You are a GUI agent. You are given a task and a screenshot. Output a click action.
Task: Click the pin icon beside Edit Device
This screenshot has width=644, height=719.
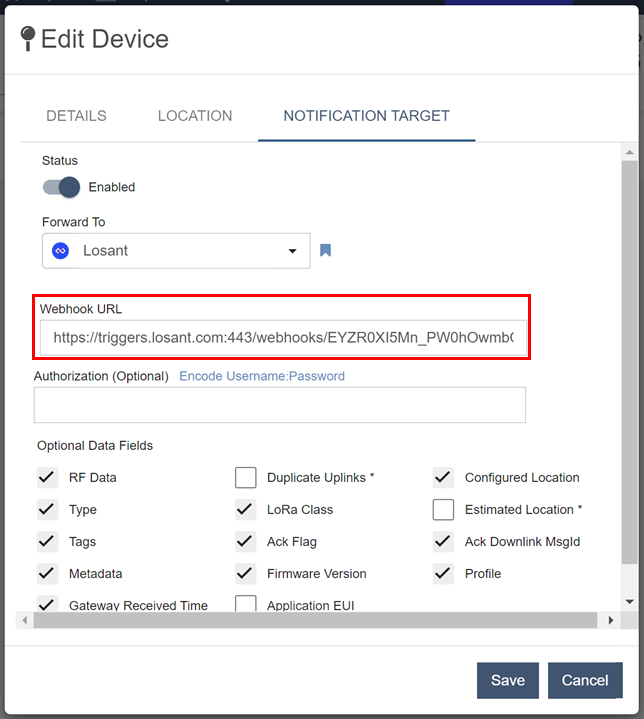coord(28,39)
